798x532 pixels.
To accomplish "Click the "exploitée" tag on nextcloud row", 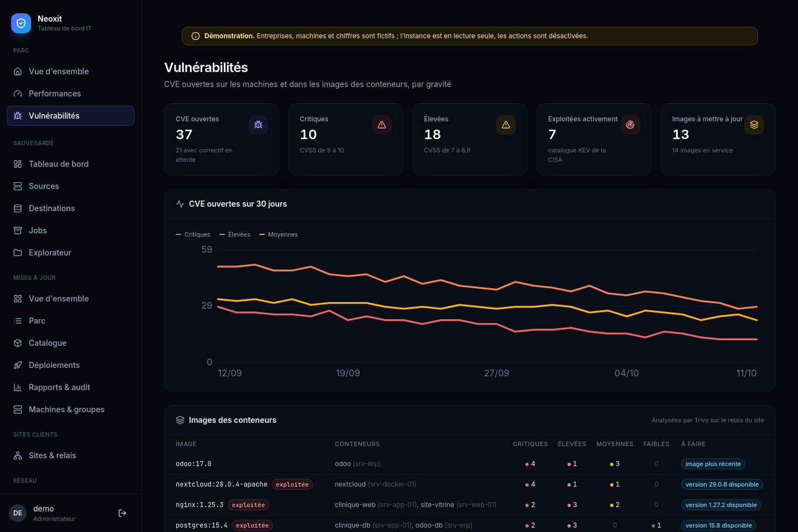I will pyautogui.click(x=292, y=484).
